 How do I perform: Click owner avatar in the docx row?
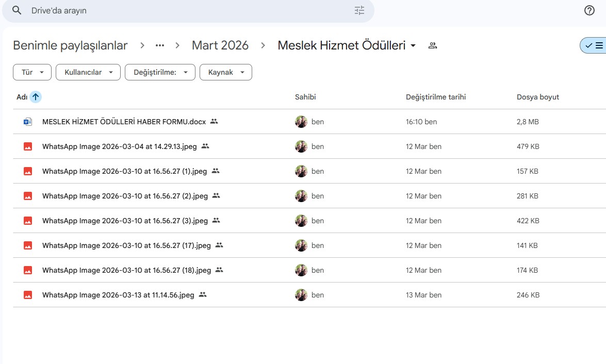(301, 122)
